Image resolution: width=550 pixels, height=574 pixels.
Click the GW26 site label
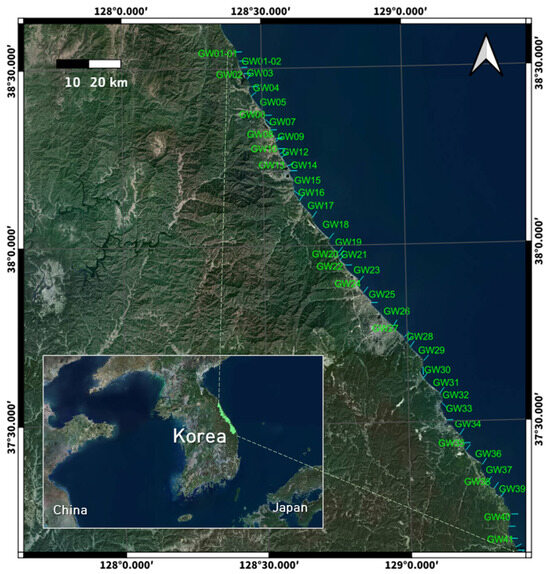click(397, 311)
